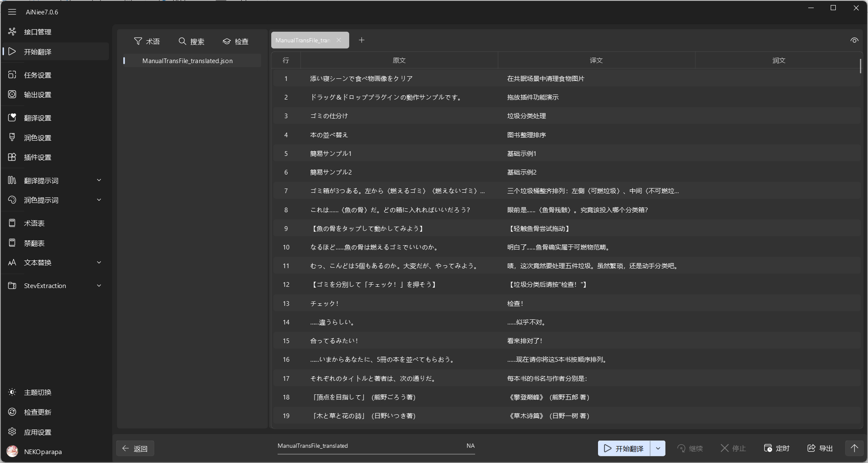Open dropdown arrow beside 开始翻译 button

point(658,448)
